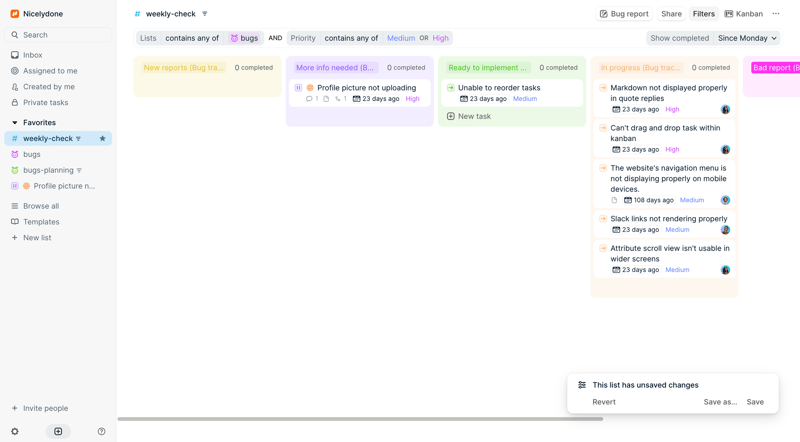Click the Share button

671,14
